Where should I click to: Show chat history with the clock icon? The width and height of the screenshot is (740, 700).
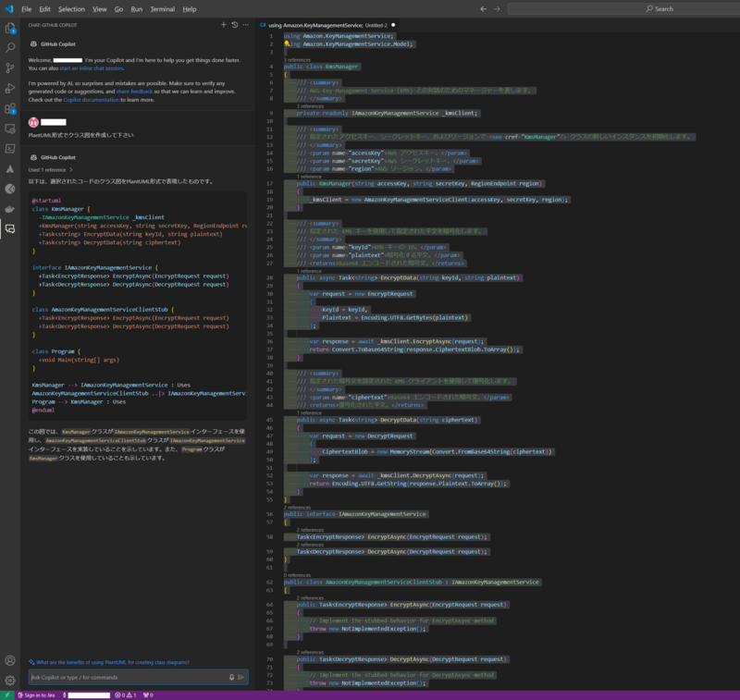(235, 25)
